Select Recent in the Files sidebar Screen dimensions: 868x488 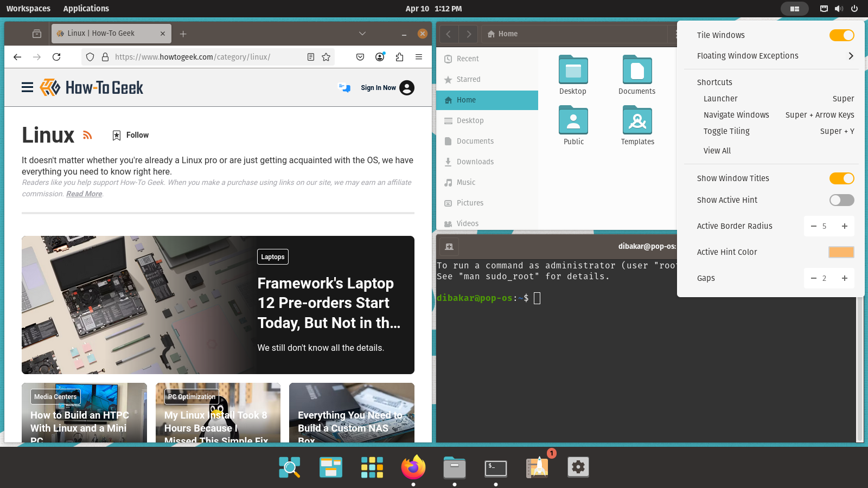pos(487,59)
